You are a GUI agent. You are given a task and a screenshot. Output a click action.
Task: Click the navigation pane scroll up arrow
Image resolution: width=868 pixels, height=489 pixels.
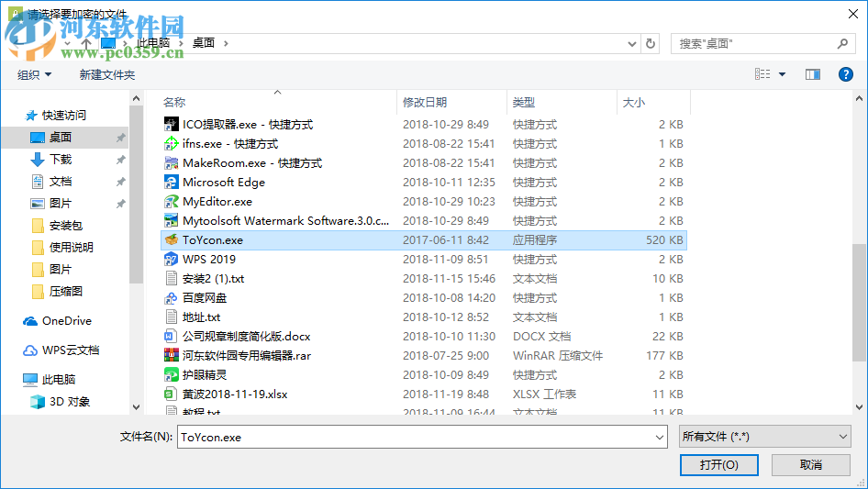pyautogui.click(x=136, y=98)
